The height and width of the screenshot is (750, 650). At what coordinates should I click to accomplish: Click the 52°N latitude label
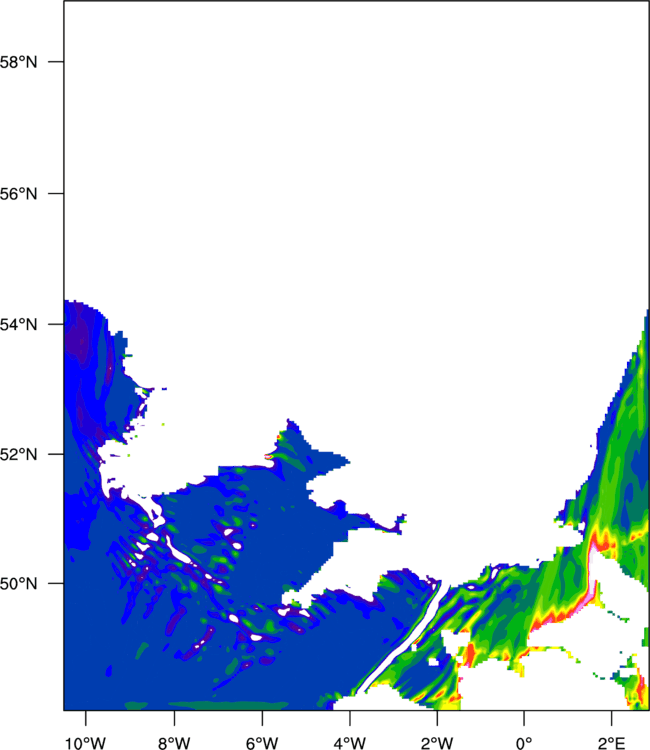[18, 454]
